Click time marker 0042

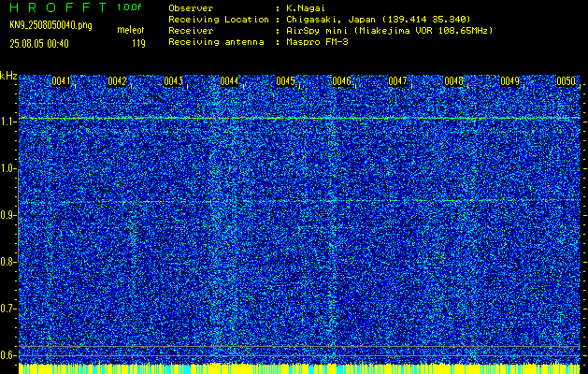(117, 81)
